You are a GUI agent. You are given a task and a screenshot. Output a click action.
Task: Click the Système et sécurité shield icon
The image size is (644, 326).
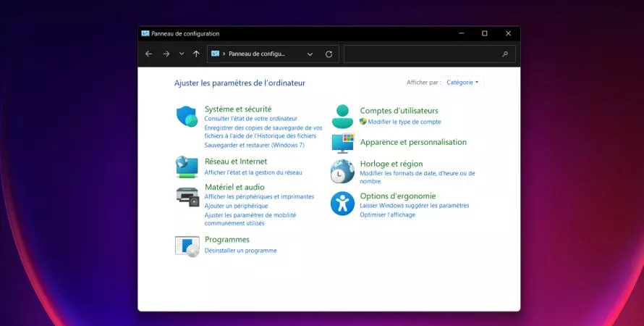point(187,117)
